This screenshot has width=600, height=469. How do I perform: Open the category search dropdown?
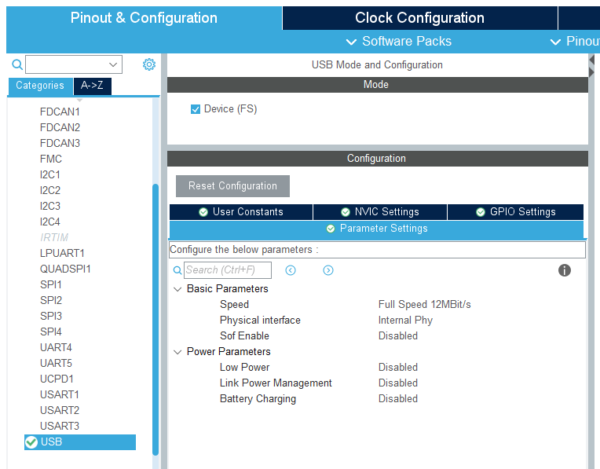click(113, 64)
